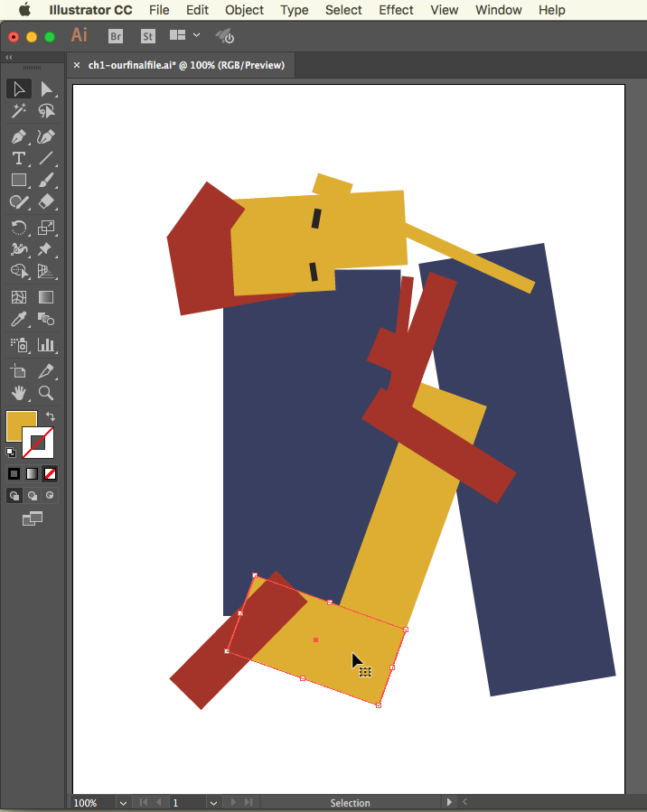This screenshot has height=812, width=647.
Task: Select the Zoom magnifier tool
Action: click(46, 393)
